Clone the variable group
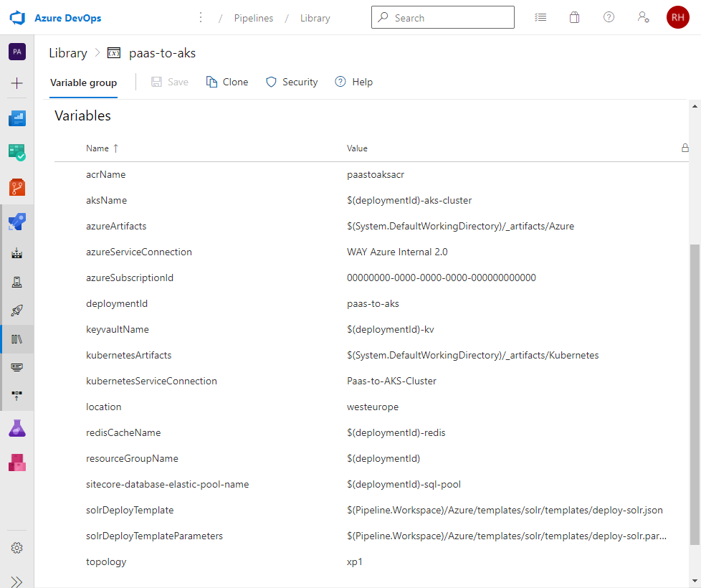Viewport: 701px width, 588px height. pyautogui.click(x=227, y=82)
